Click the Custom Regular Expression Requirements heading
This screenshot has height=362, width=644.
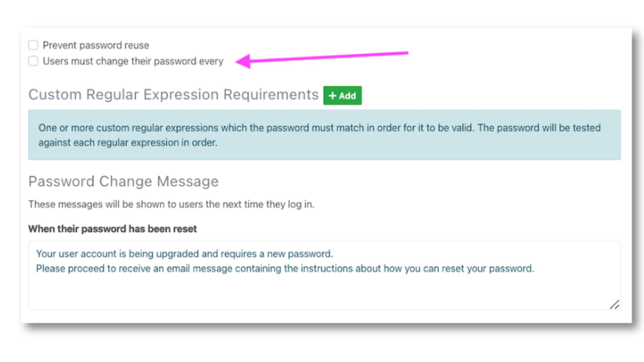[173, 95]
